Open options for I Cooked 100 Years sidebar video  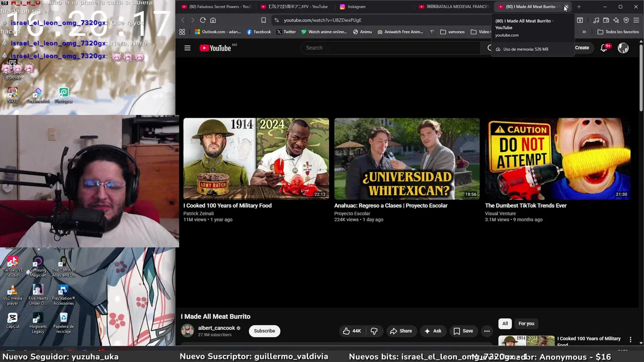pos(630,340)
